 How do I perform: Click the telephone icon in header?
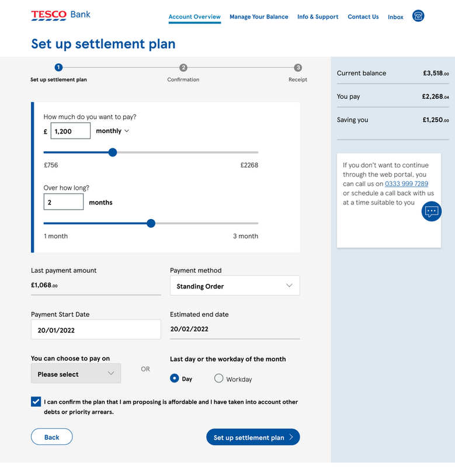tap(418, 16)
